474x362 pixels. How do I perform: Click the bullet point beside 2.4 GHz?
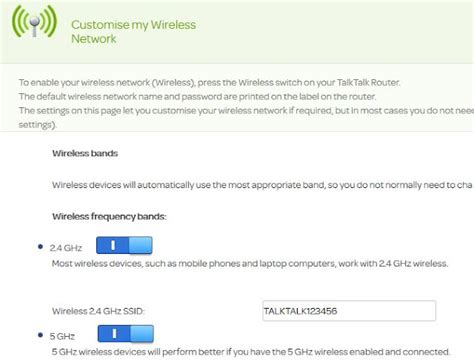(x=40, y=247)
